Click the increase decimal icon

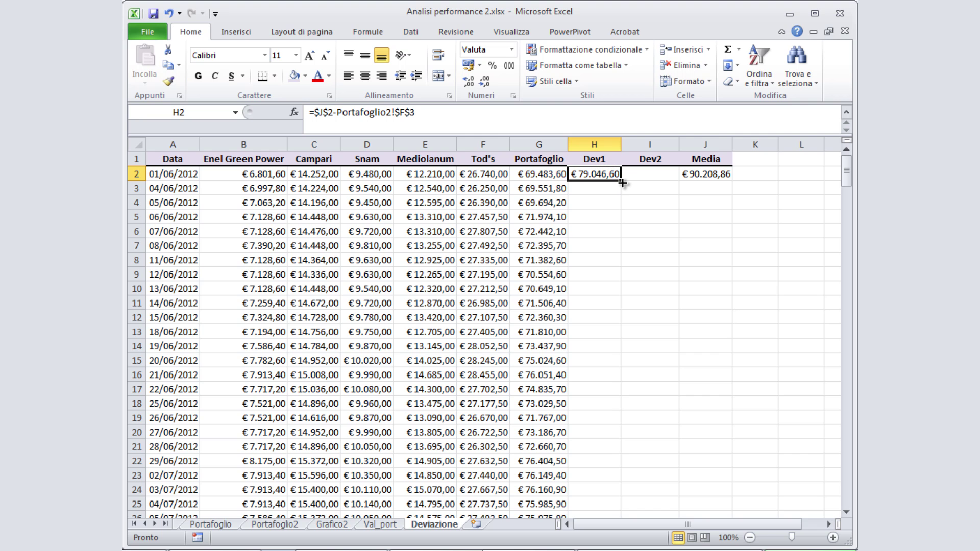(468, 81)
